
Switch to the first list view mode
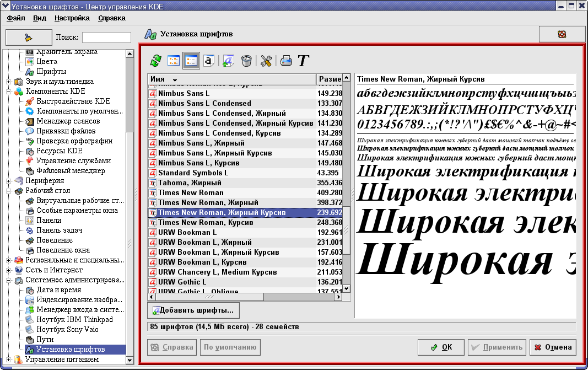coord(174,61)
